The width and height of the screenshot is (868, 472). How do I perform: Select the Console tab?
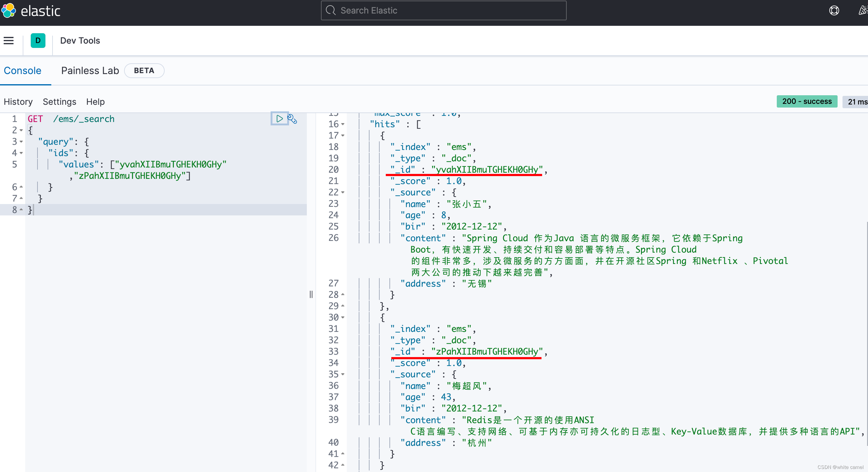(x=22, y=70)
